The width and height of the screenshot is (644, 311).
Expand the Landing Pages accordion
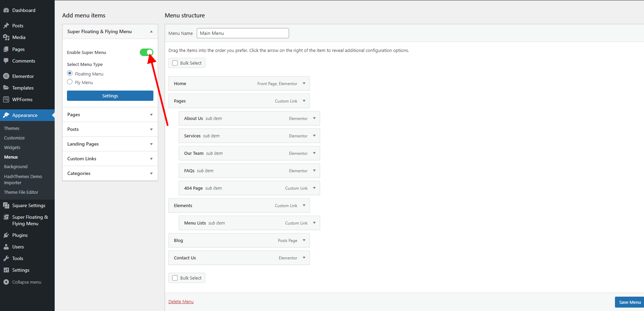[x=151, y=144]
